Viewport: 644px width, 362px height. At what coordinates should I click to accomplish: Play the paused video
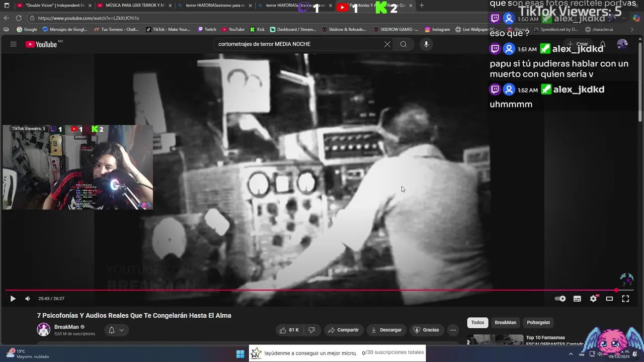13,299
